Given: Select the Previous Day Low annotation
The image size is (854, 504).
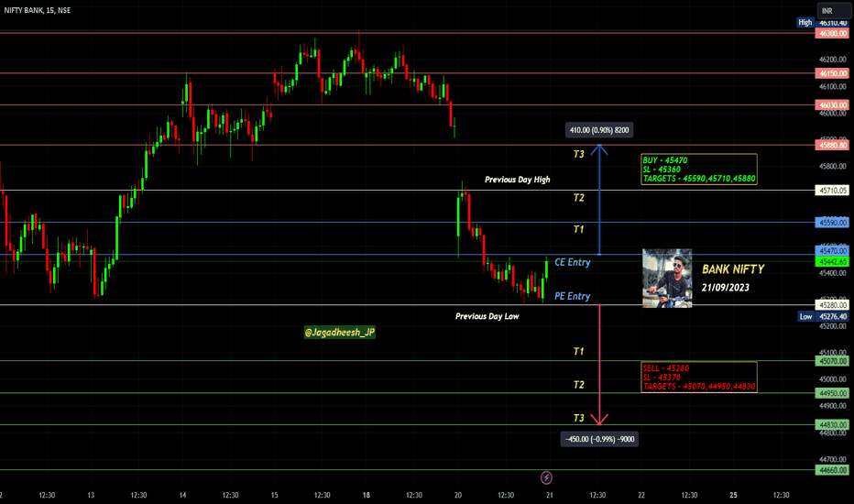Looking at the screenshot, I should [x=487, y=316].
